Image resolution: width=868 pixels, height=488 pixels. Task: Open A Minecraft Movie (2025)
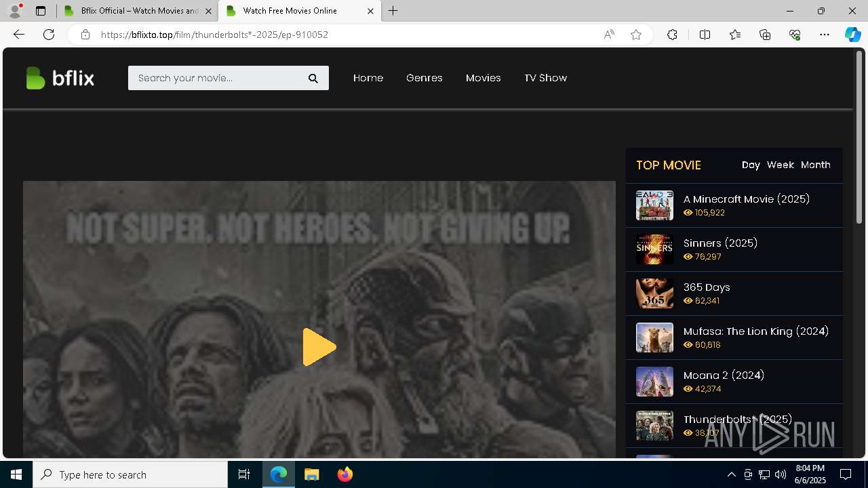coord(747,199)
